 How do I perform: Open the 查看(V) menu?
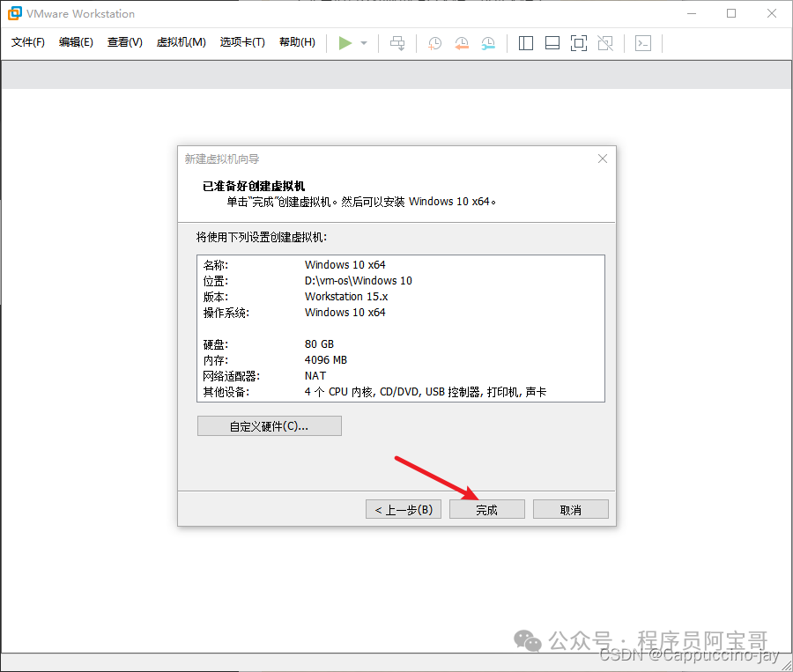tap(125, 42)
